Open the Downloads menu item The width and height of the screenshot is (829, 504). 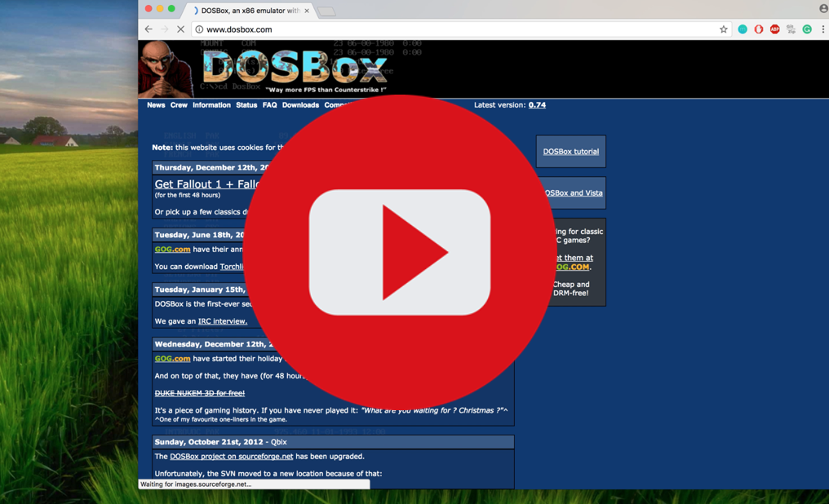coord(300,105)
